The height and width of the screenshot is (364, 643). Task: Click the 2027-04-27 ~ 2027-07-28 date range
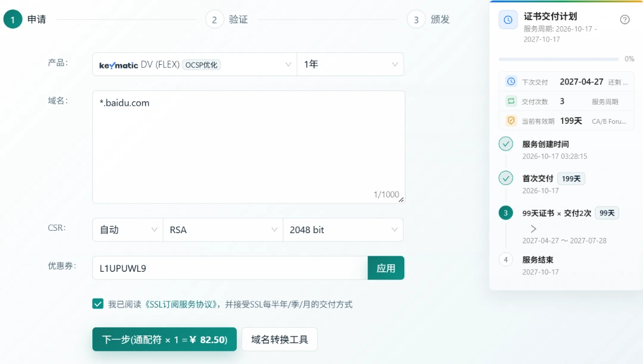coord(564,241)
